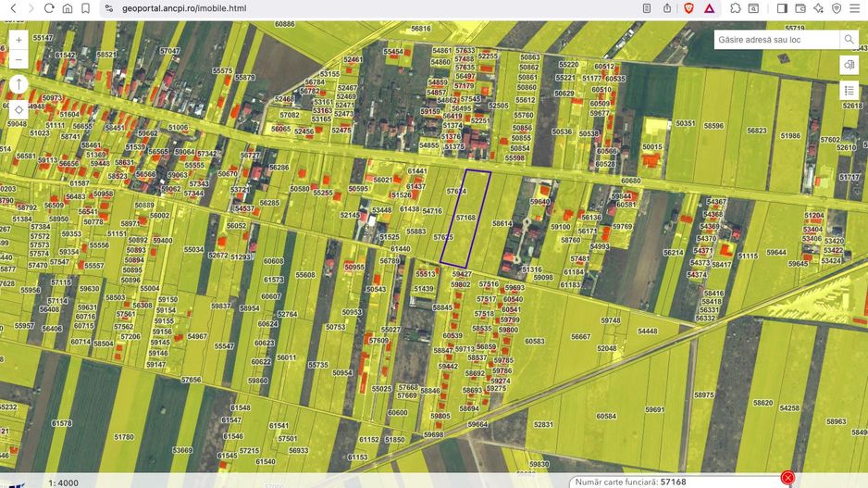Reset map orientation with compass arrow
Viewport: 868px width, 488px height.
pyautogui.click(x=19, y=84)
